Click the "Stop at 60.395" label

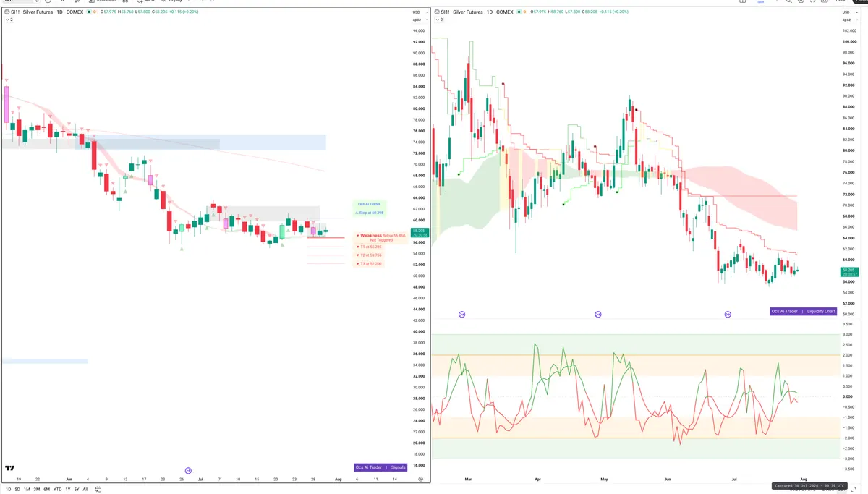pos(369,213)
